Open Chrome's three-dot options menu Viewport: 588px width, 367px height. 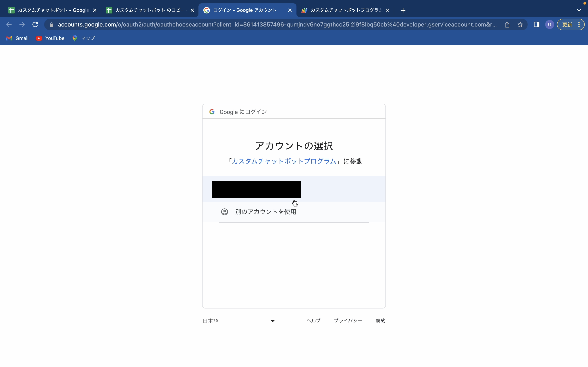[x=579, y=24]
